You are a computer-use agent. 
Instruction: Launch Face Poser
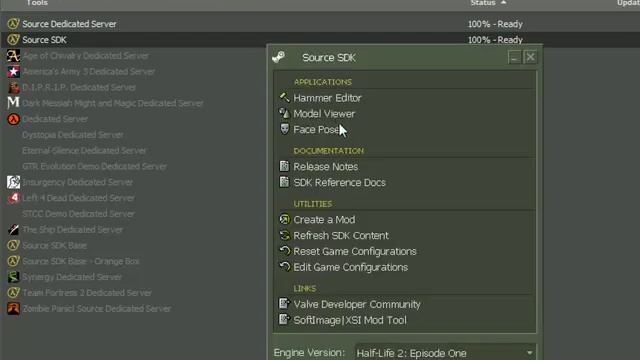click(x=317, y=130)
